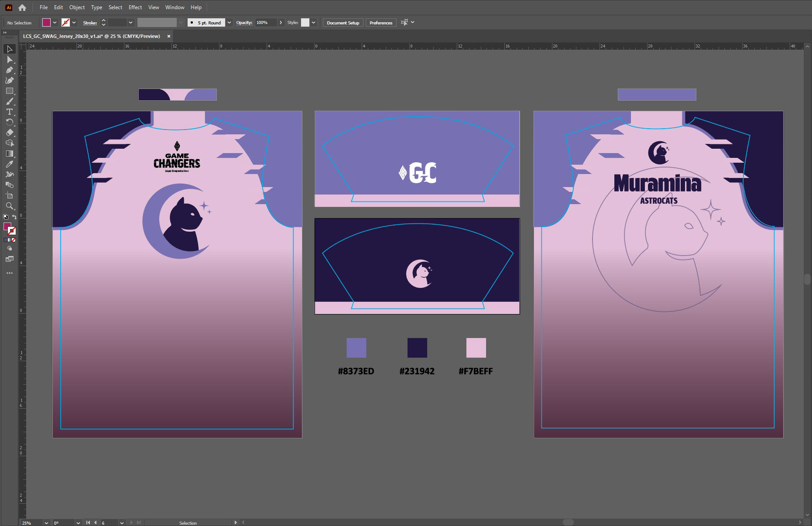
Task: Select the Eraser tool
Action: coord(9,133)
